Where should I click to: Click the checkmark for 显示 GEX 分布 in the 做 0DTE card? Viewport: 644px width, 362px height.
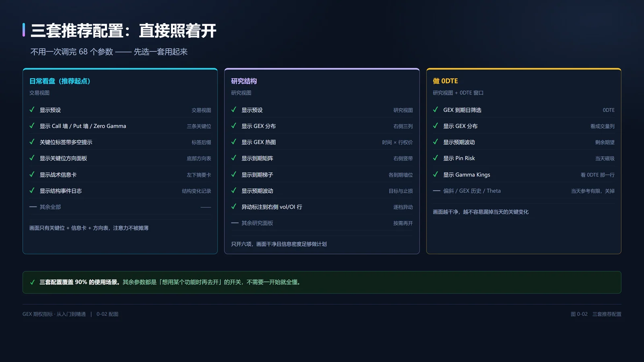(x=436, y=126)
